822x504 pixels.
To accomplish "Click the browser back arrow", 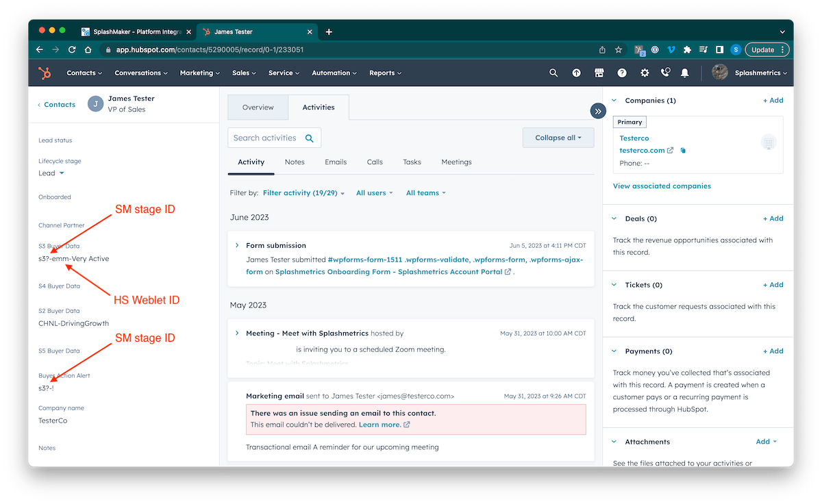I will 40,49.
